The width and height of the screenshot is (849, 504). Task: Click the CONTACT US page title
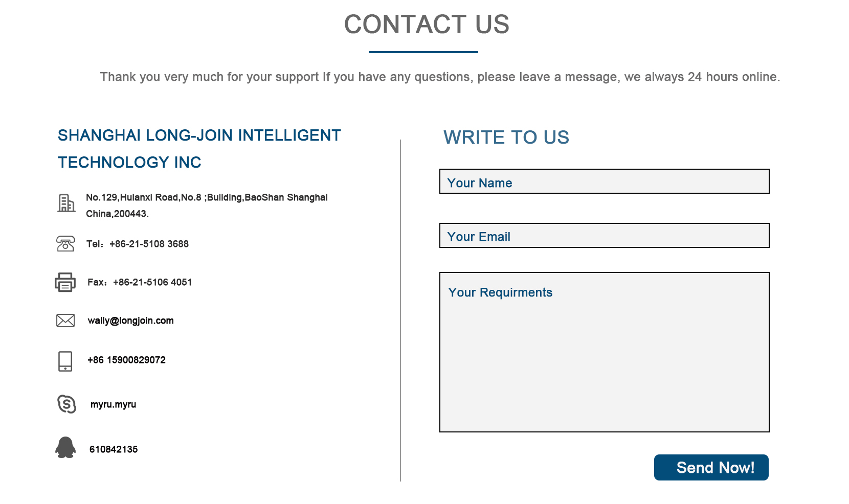[x=427, y=24]
